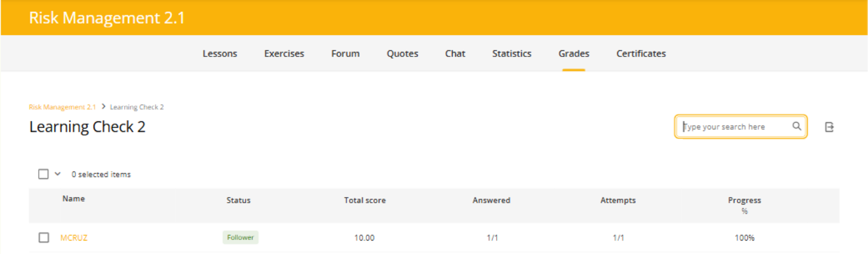Click the magnifier icon in search box
The image size is (868, 254).
tap(796, 126)
